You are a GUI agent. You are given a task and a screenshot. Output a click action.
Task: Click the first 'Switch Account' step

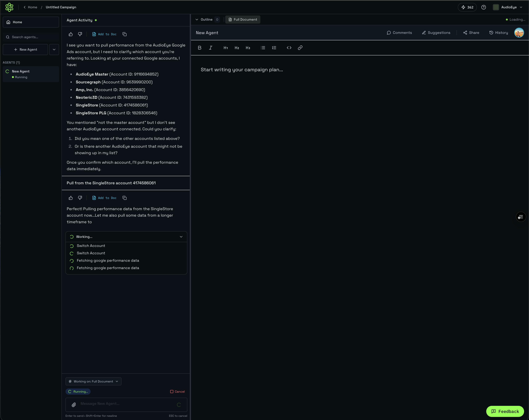click(91, 246)
